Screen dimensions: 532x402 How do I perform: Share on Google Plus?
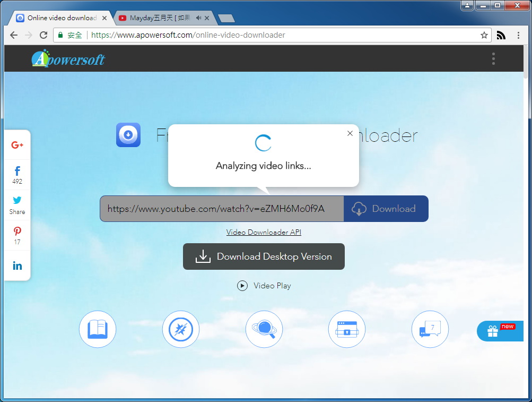click(x=17, y=145)
